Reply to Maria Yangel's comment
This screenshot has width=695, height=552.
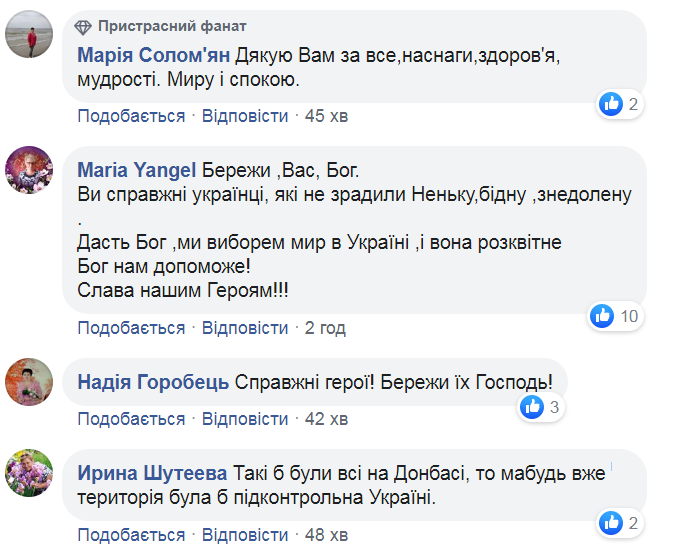pos(245,328)
